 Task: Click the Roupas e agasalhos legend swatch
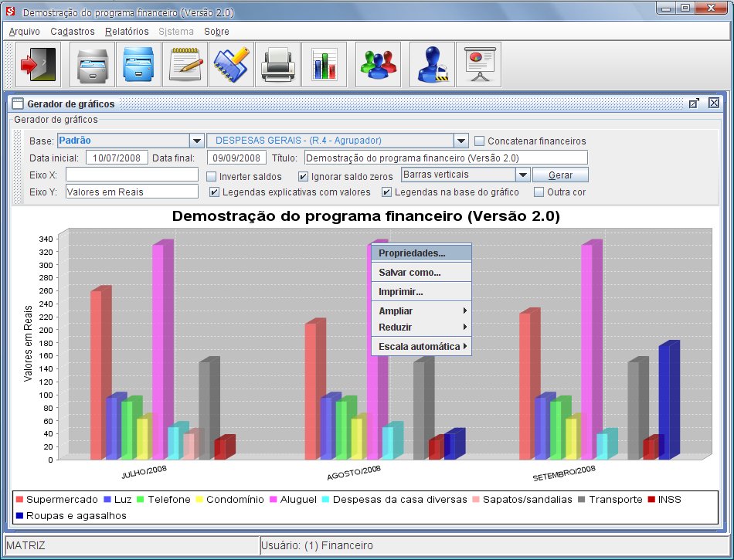point(19,516)
